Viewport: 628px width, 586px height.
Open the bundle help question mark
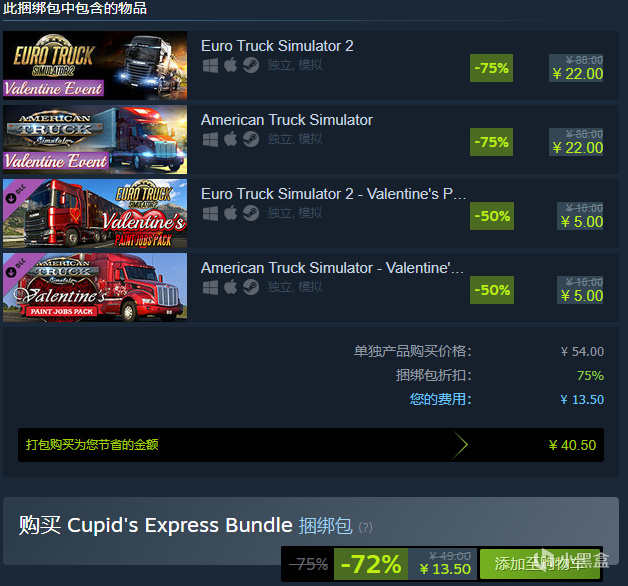(365, 527)
